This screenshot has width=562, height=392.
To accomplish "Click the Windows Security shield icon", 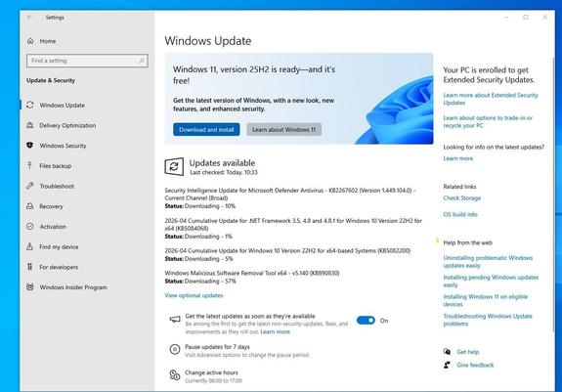I will [30, 145].
